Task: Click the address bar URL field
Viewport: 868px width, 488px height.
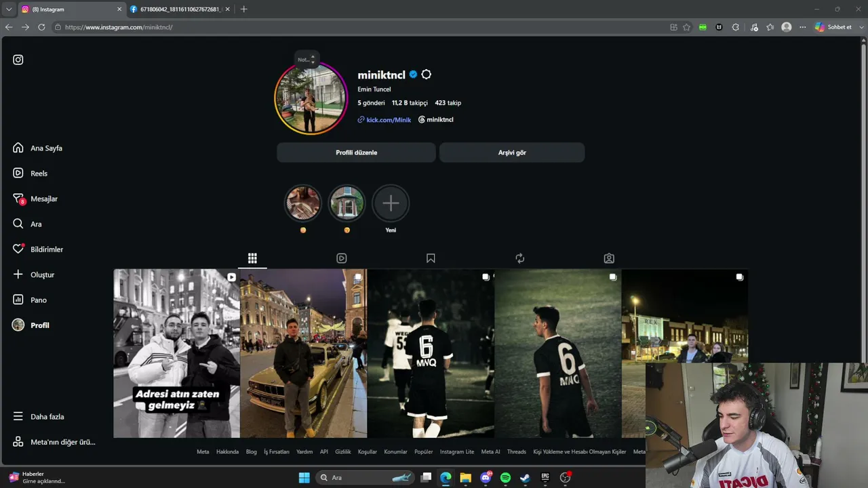Action: coord(359,27)
